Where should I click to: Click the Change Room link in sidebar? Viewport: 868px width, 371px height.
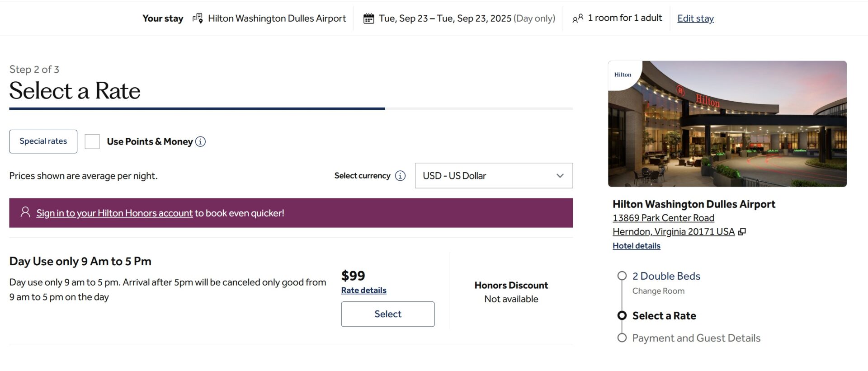658,291
